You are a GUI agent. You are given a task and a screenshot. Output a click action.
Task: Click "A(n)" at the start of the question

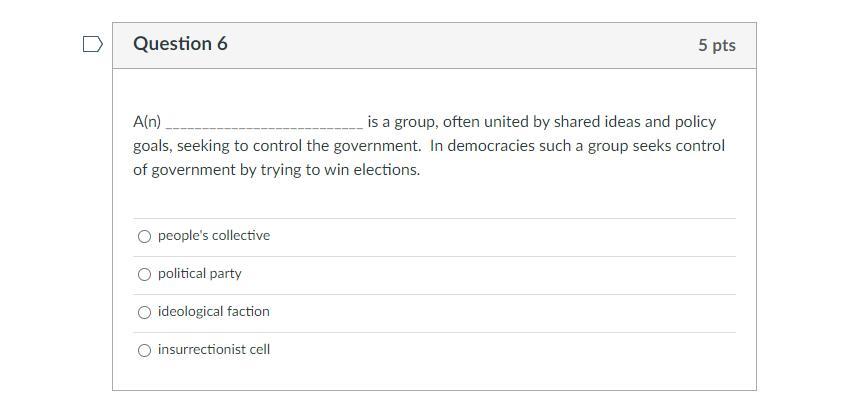pyautogui.click(x=147, y=122)
